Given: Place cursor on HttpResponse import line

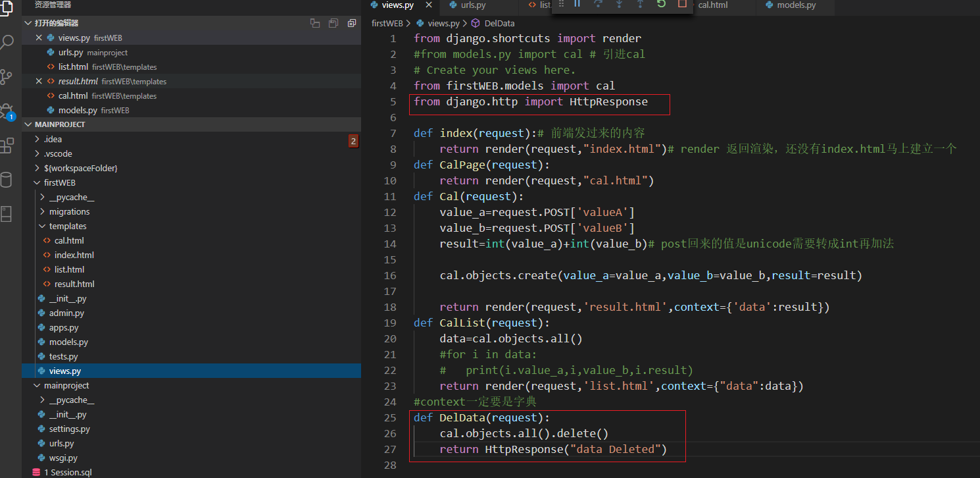Looking at the screenshot, I should point(531,101).
